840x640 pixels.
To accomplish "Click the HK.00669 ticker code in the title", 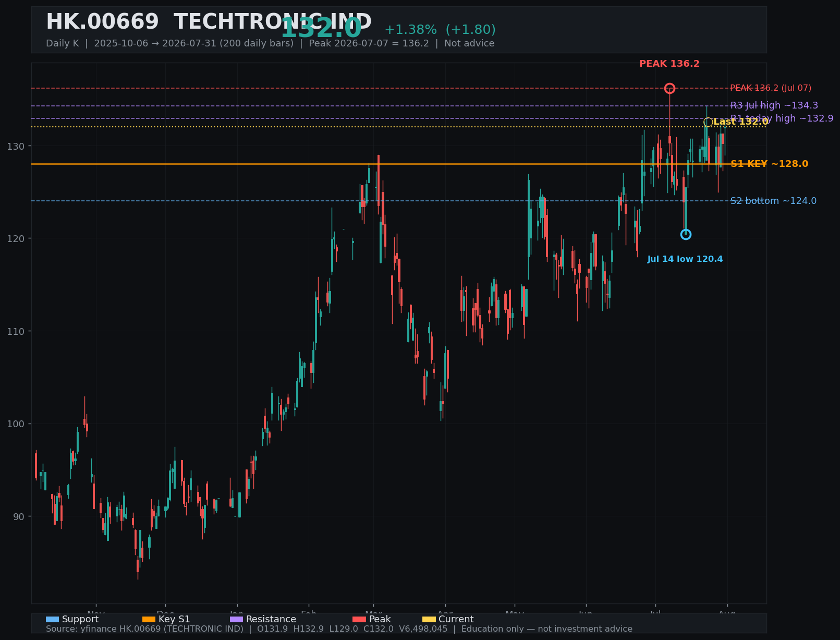I will [102, 22].
